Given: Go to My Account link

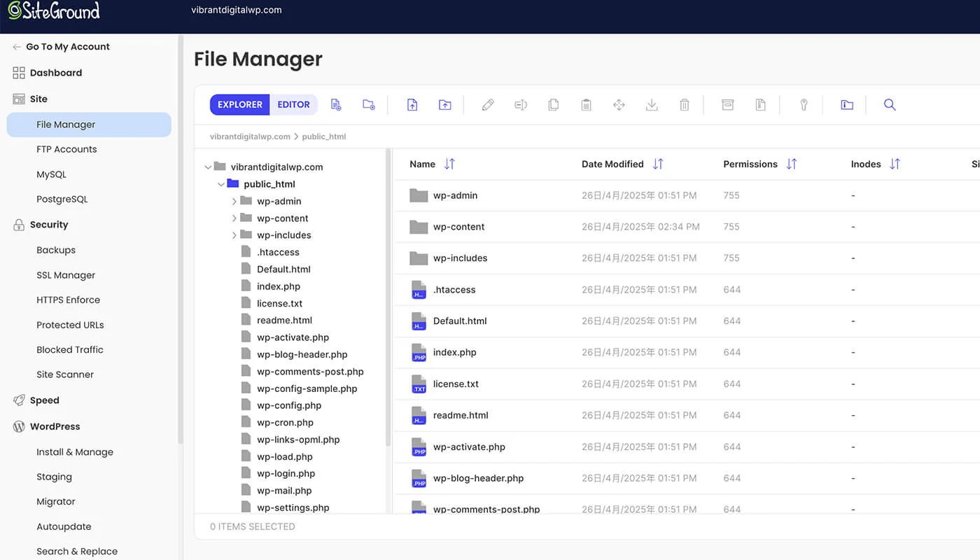Looking at the screenshot, I should 67,47.
